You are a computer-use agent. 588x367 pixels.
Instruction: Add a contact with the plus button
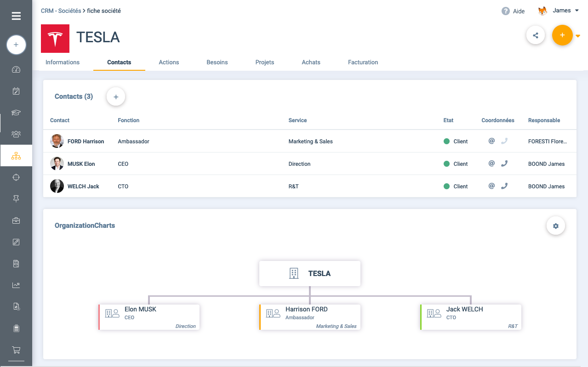116,97
